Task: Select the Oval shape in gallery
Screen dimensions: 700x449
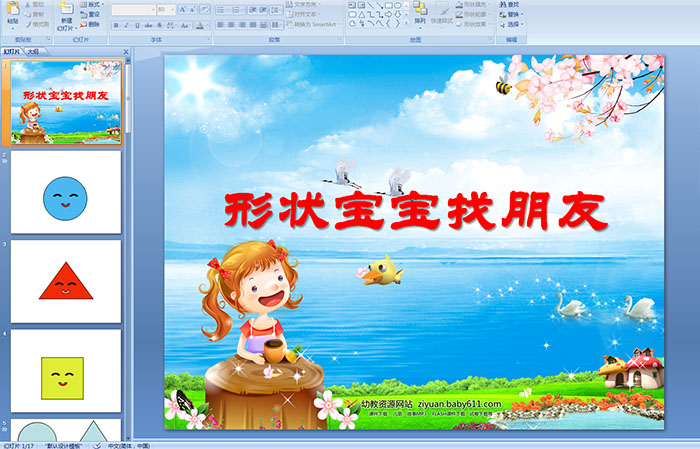Action: point(398,5)
